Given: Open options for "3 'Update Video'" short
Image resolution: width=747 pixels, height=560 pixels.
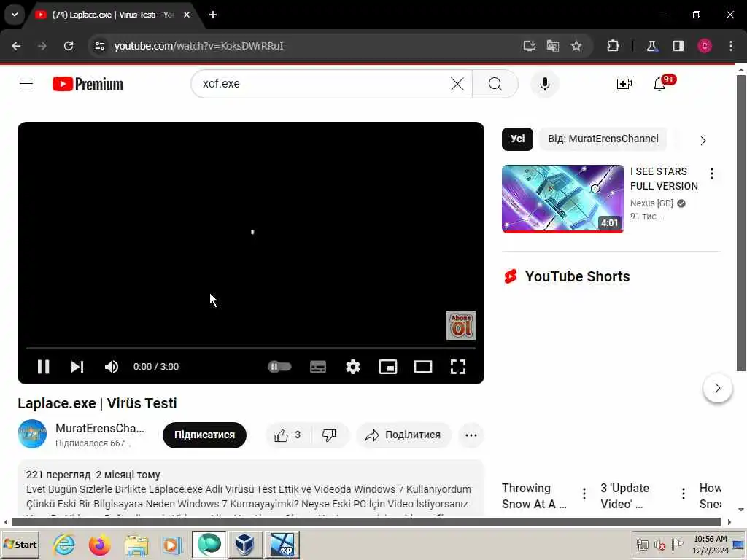Looking at the screenshot, I should pos(683,494).
